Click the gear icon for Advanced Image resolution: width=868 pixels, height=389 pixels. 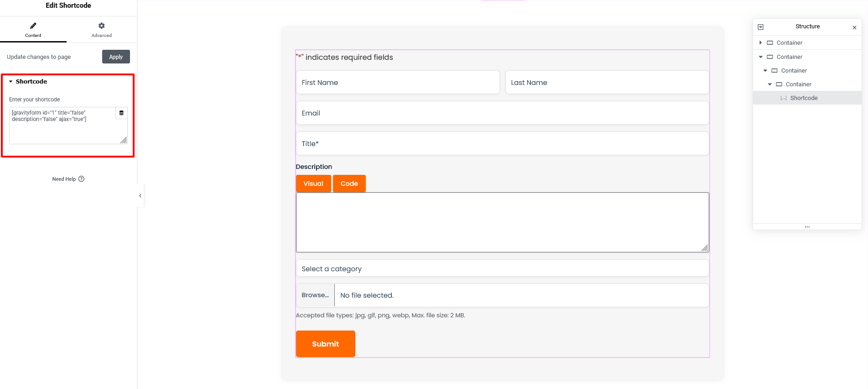(101, 26)
